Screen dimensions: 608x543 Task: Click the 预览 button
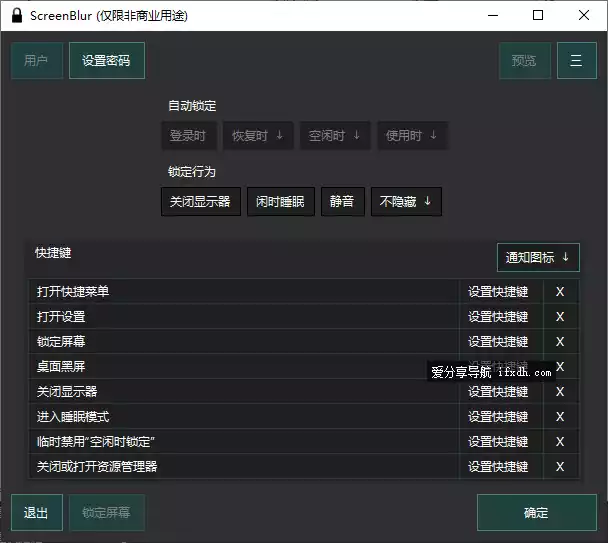point(525,61)
